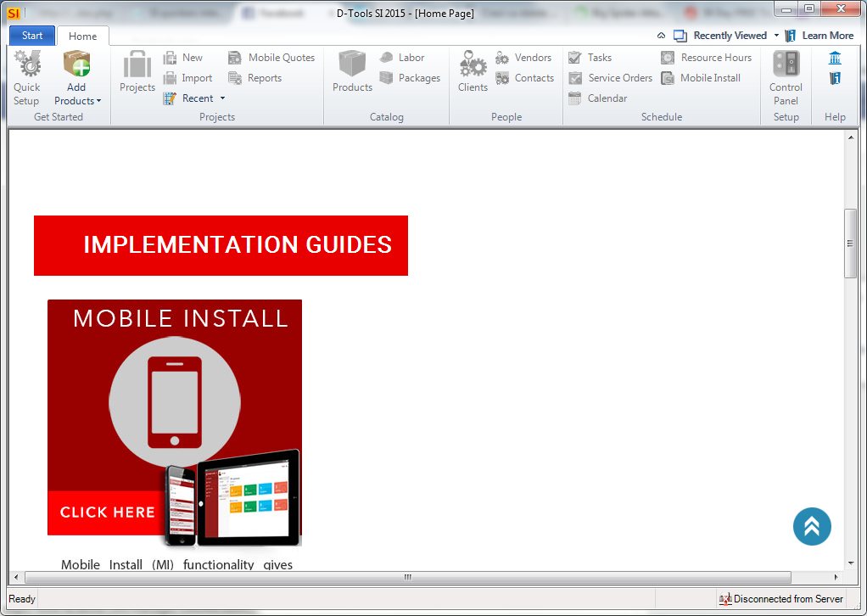The width and height of the screenshot is (867, 616).
Task: Open the Products catalog
Action: tap(351, 75)
